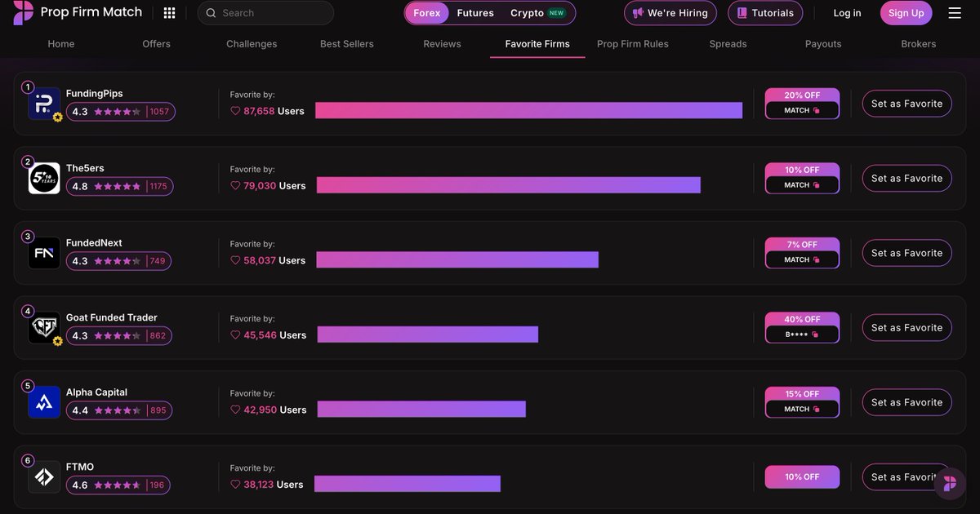Image resolution: width=980 pixels, height=514 pixels.
Task: Open the apps grid menu icon
Action: click(x=169, y=13)
